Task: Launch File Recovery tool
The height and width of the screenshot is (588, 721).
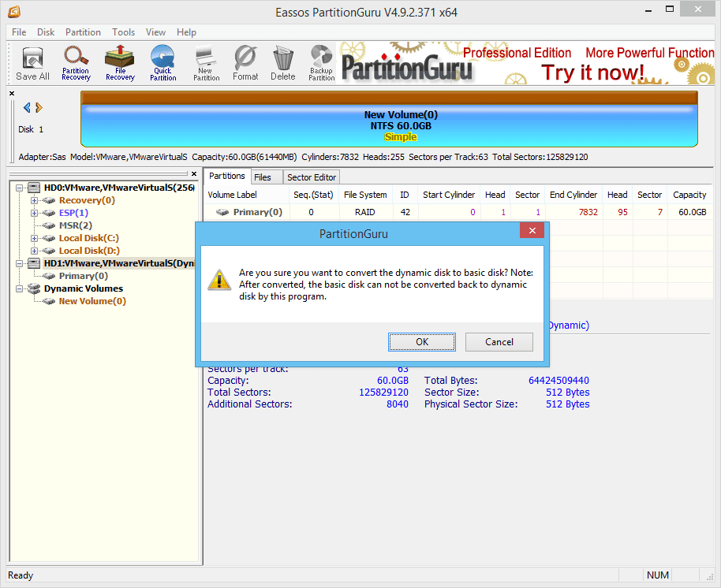Action: 120,64
